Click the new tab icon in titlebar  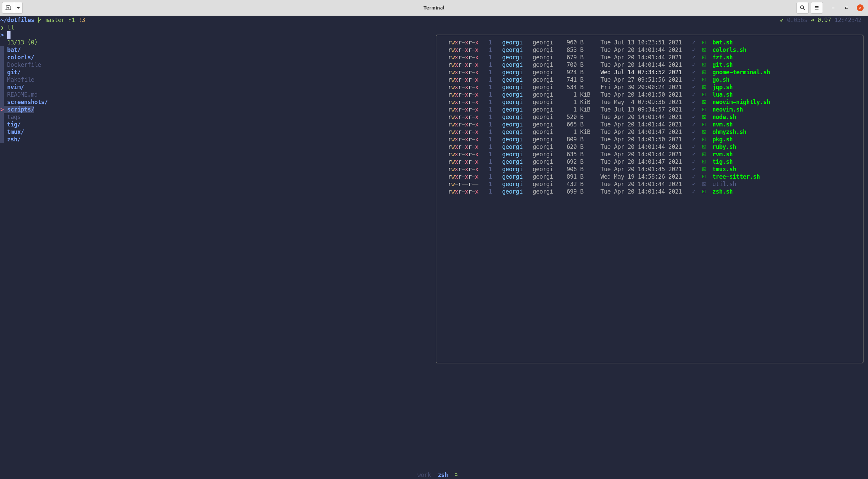(8, 7)
